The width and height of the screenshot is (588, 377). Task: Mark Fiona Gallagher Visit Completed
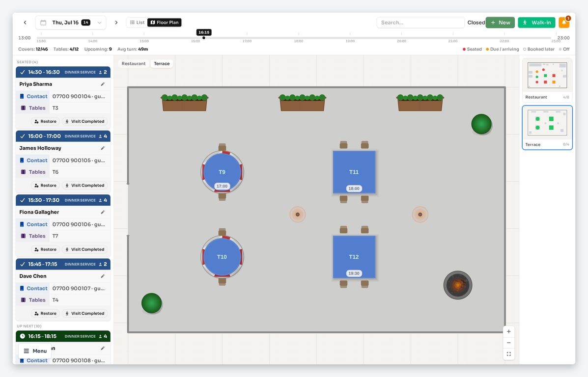(x=85, y=249)
